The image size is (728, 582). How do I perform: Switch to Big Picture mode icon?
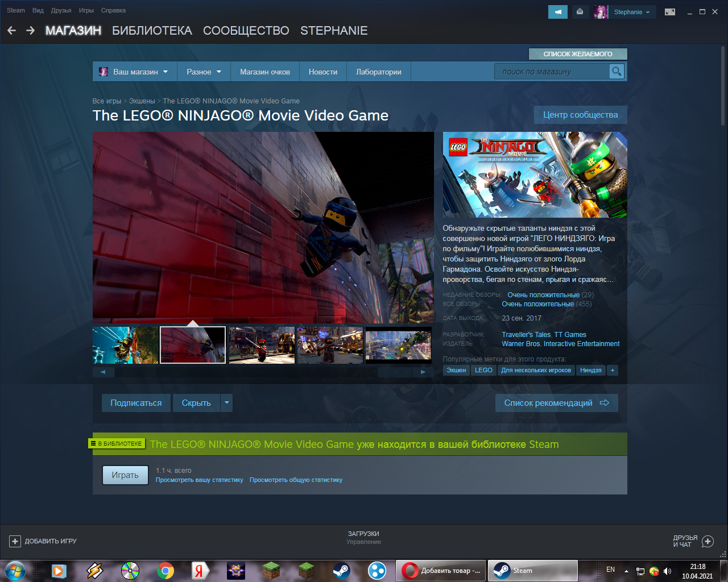(x=670, y=12)
